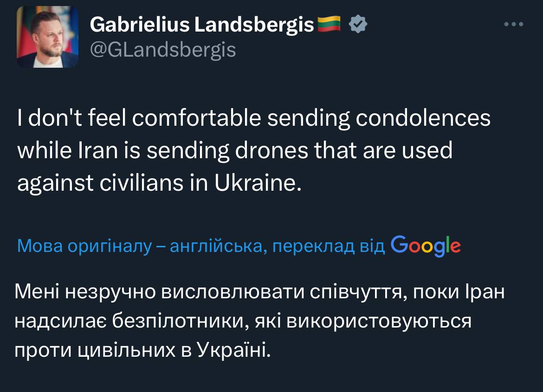Image resolution: width=543 pixels, height=392 pixels.
Task: Click the word "Iran" in the original tweet
Action: coord(91,151)
